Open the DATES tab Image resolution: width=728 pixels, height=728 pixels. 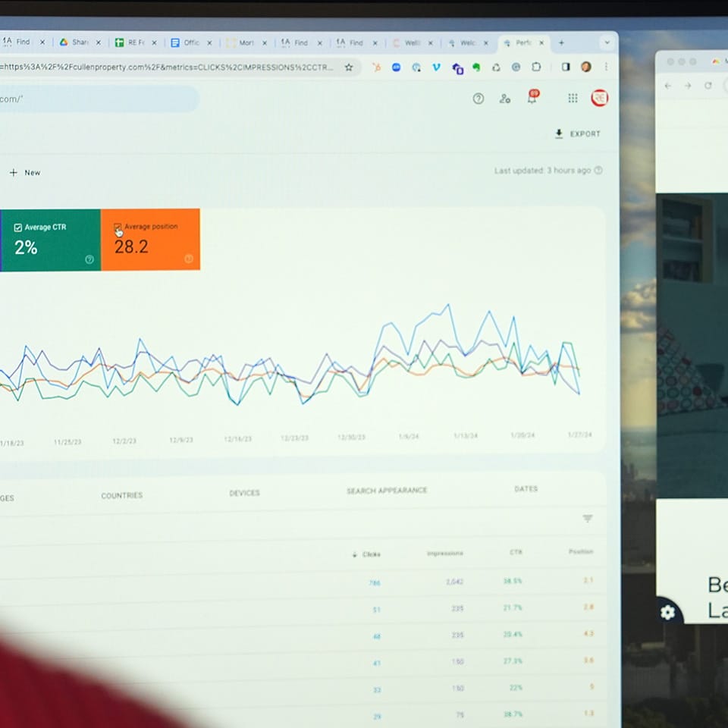[x=526, y=489]
